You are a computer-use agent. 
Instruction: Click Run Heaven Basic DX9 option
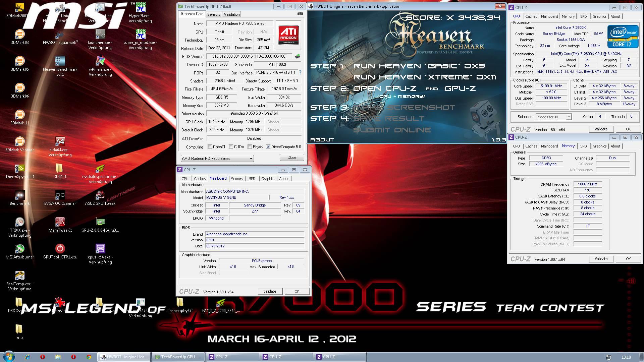point(419,66)
